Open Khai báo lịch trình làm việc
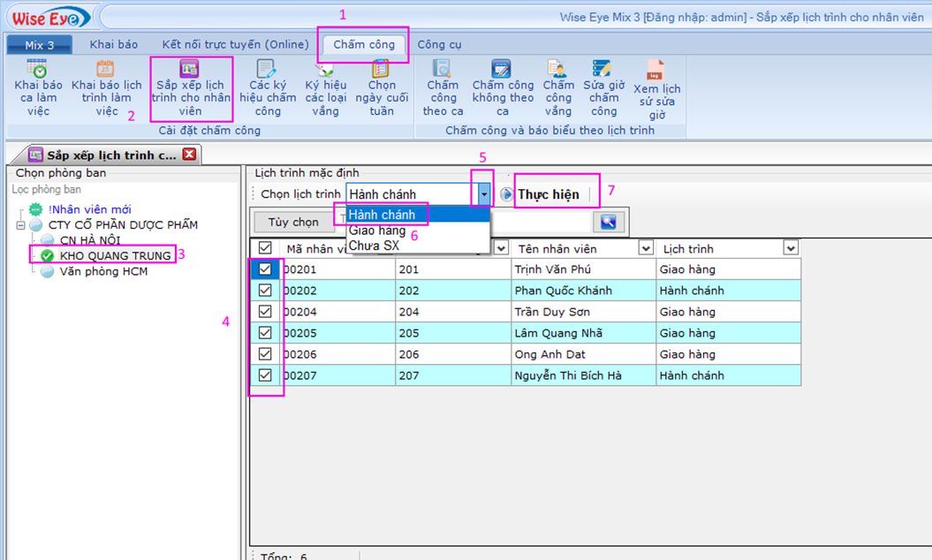 106,88
